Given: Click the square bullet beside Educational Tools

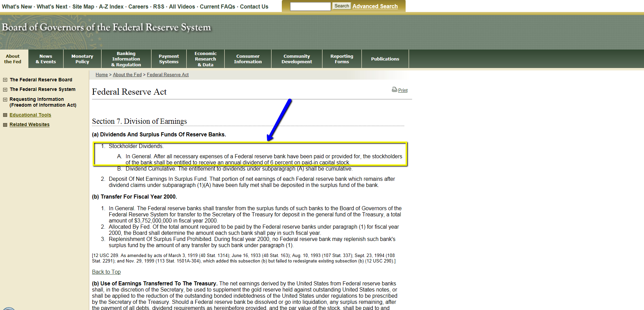Looking at the screenshot, I should 5,115.
